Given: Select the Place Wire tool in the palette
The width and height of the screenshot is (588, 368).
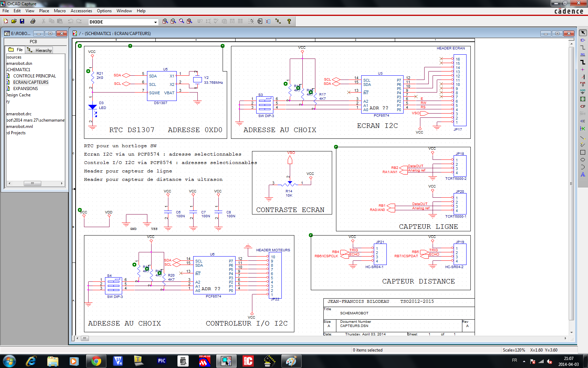Looking at the screenshot, I should coord(583,47).
